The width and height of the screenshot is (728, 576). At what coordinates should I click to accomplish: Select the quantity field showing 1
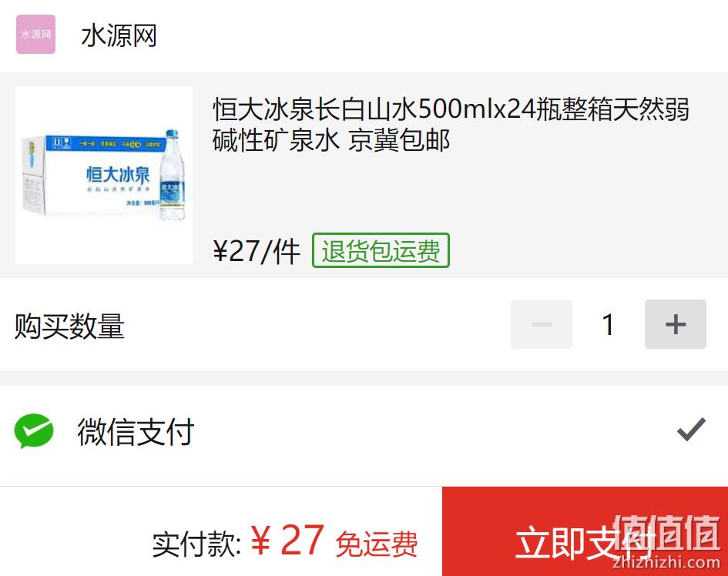[609, 324]
